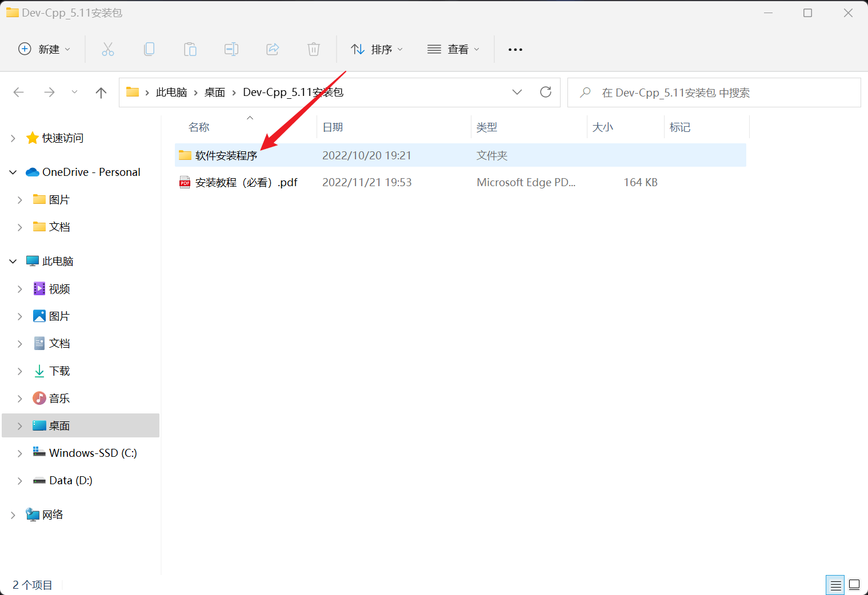Select the 软件安装程序 folder name
This screenshot has width=868, height=595.
(x=226, y=155)
